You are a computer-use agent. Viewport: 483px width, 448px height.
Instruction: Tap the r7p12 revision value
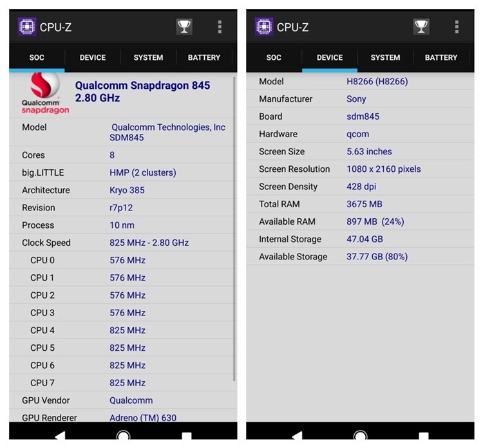(121, 208)
